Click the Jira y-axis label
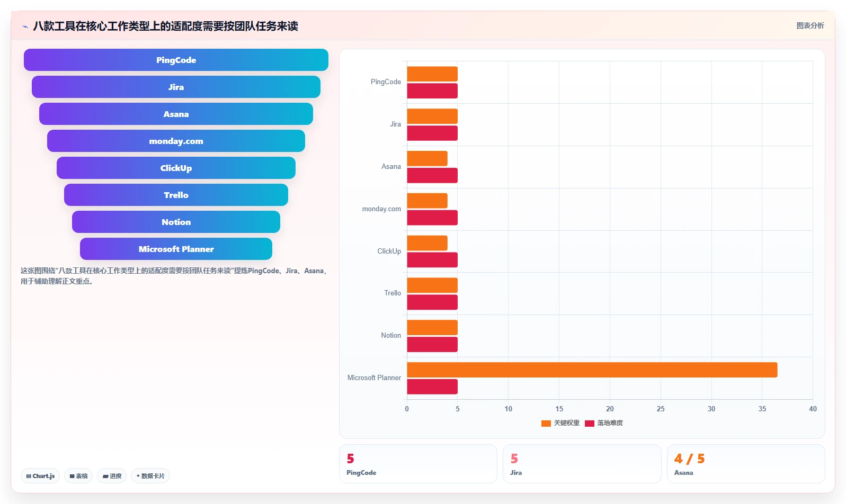The height and width of the screenshot is (504, 846). 395,124
